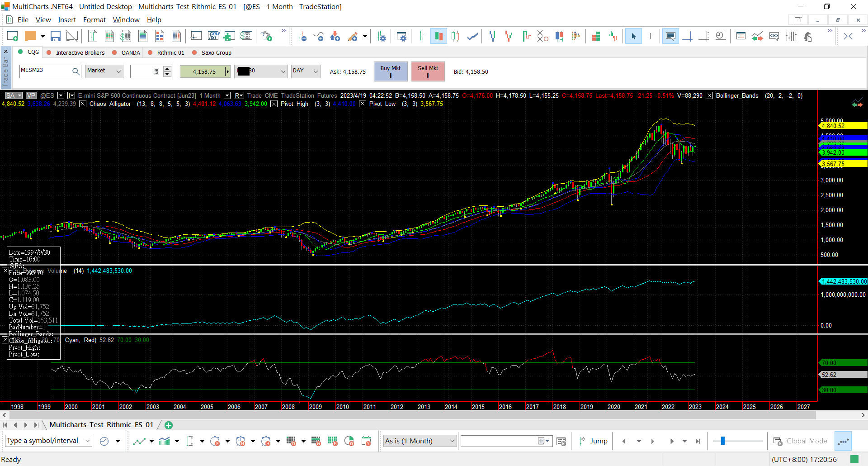This screenshot has height=466, width=868.
Task: Expand the @ES symbol dropdown arrow
Action: [61, 95]
